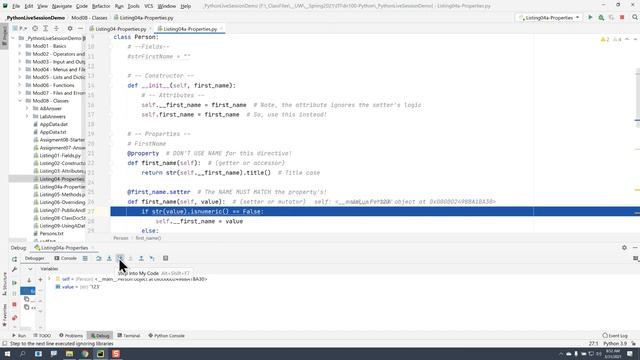Click the debugger settings wrench icon

(14, 270)
